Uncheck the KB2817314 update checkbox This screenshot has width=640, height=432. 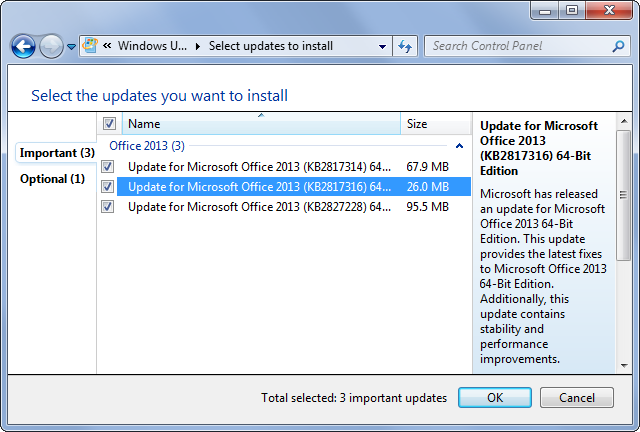coord(108,166)
